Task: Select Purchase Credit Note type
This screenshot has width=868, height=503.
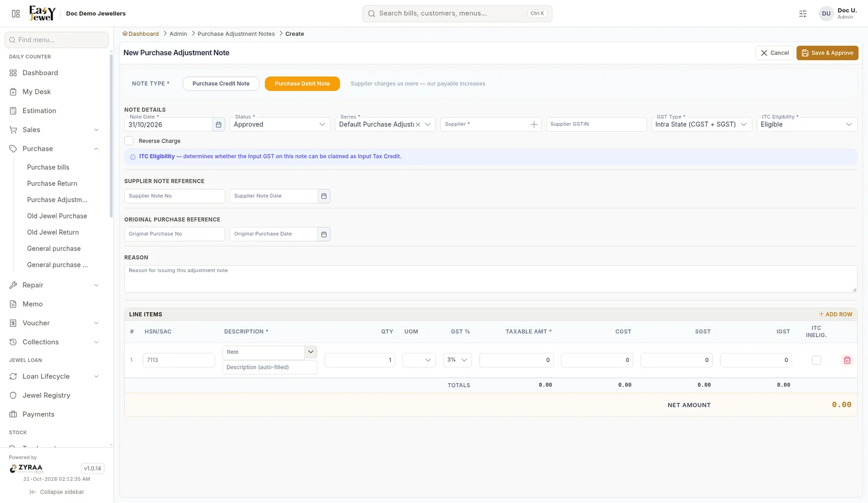Action: click(221, 83)
